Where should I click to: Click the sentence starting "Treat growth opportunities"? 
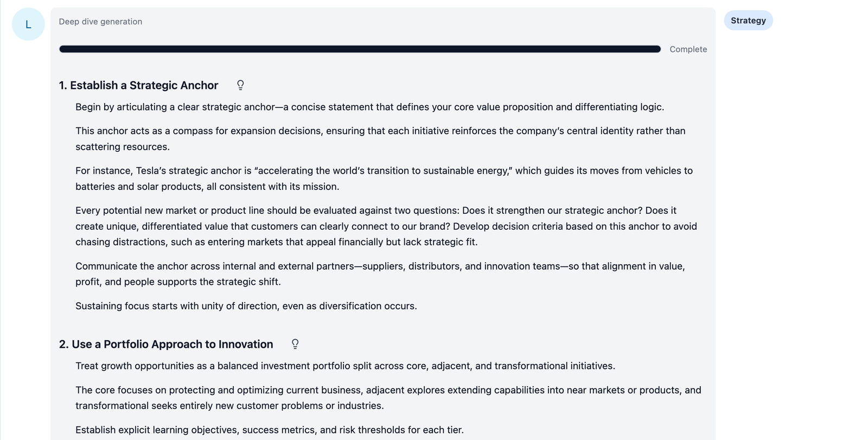345,366
